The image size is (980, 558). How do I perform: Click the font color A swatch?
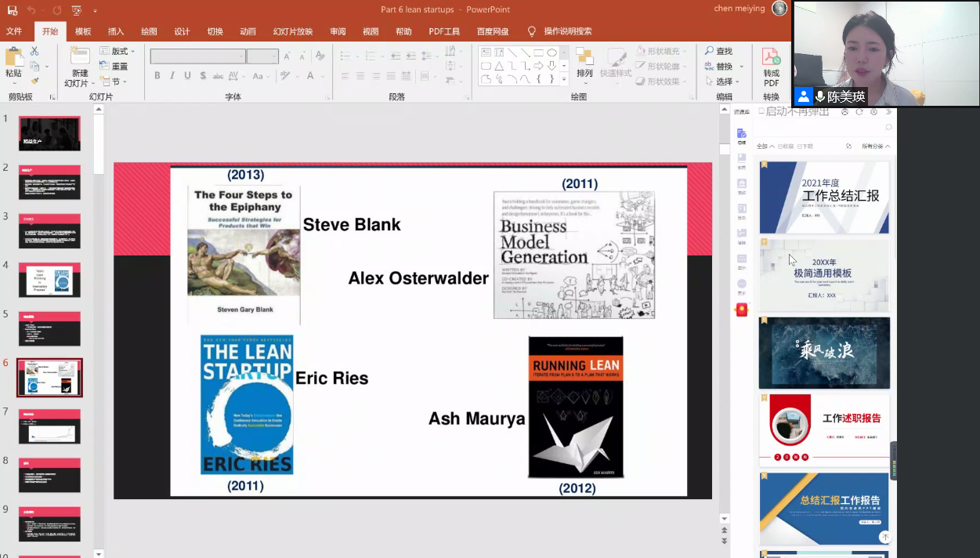pos(311,76)
